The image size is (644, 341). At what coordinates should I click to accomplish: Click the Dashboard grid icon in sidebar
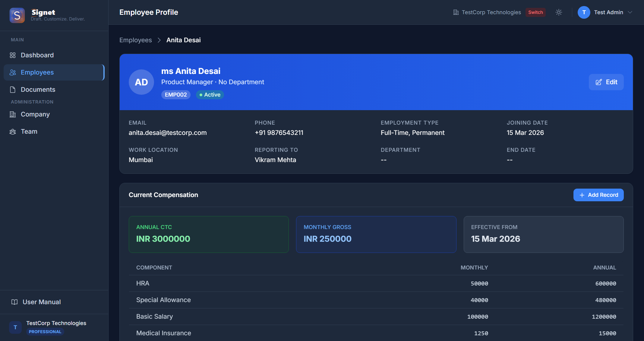pyautogui.click(x=13, y=55)
